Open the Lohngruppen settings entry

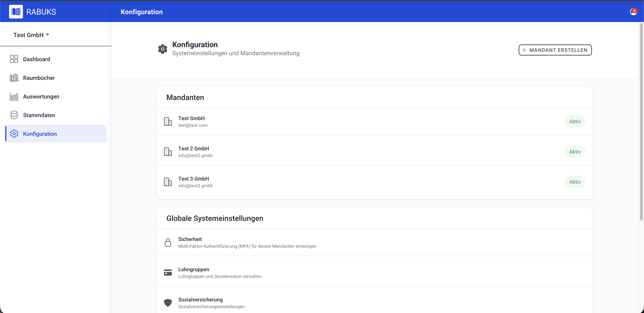point(375,273)
